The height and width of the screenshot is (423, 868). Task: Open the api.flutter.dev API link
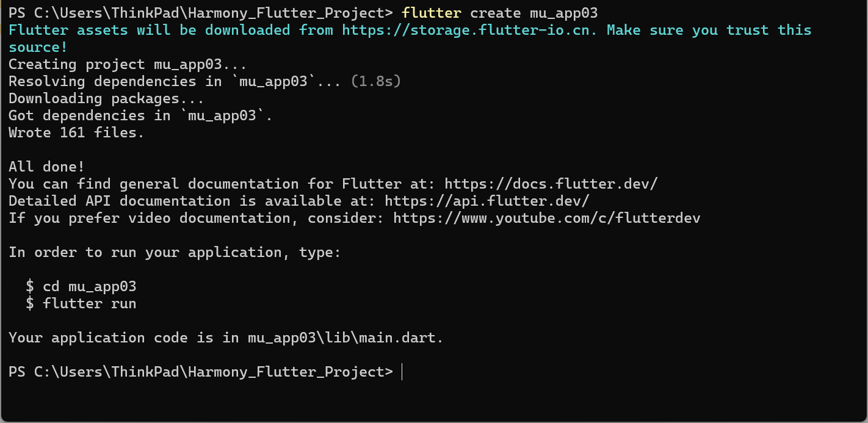pyautogui.click(x=487, y=201)
